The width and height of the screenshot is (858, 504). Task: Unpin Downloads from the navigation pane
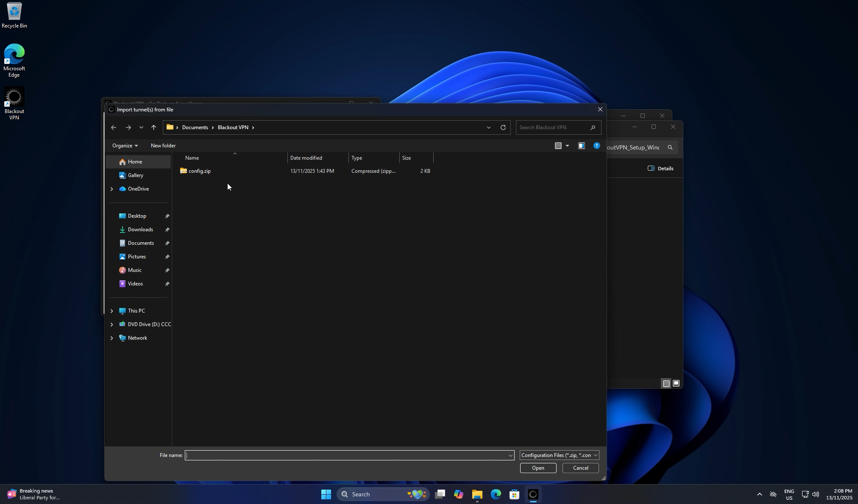pos(167,230)
